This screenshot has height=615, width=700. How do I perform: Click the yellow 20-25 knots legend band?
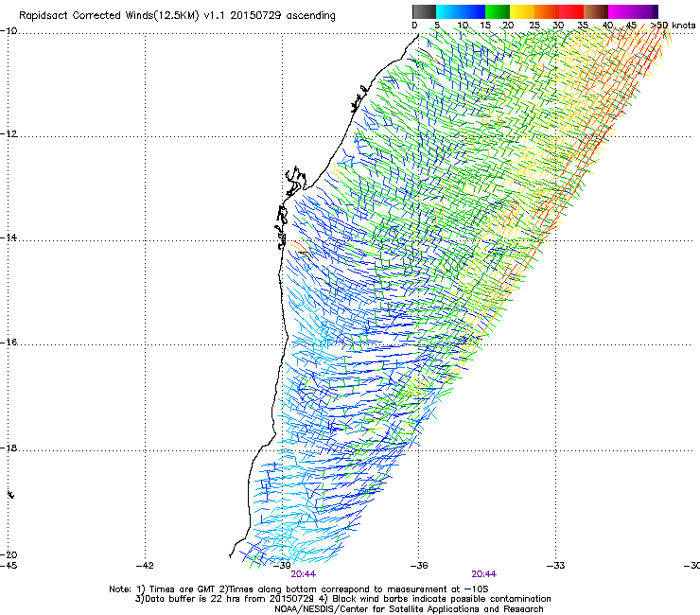pos(522,11)
